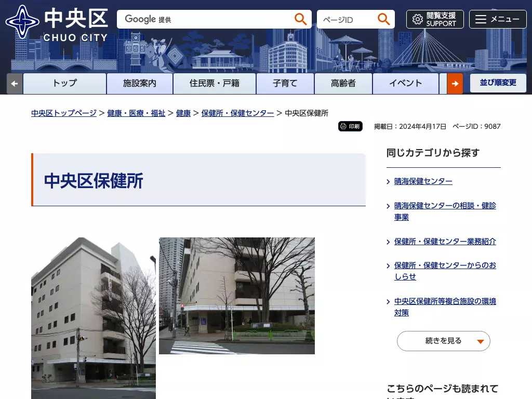Select the イベント navigation tab

[405, 84]
